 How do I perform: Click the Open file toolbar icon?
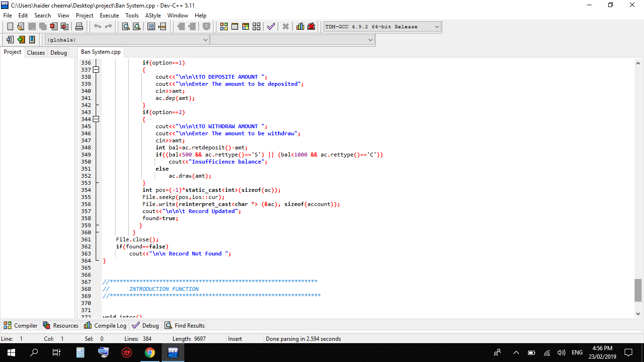coord(21,26)
